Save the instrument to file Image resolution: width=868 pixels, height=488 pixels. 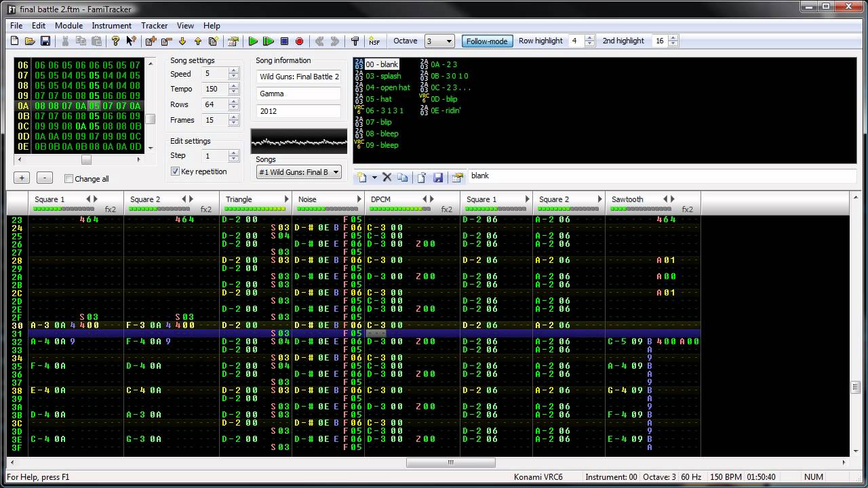coord(438,177)
